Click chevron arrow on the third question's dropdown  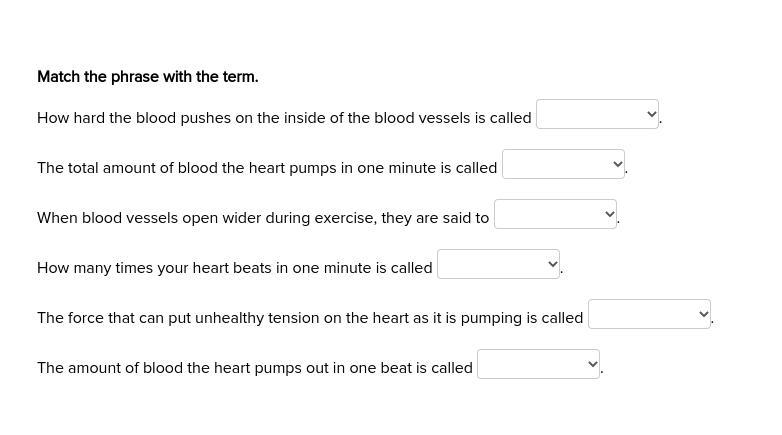(610, 215)
